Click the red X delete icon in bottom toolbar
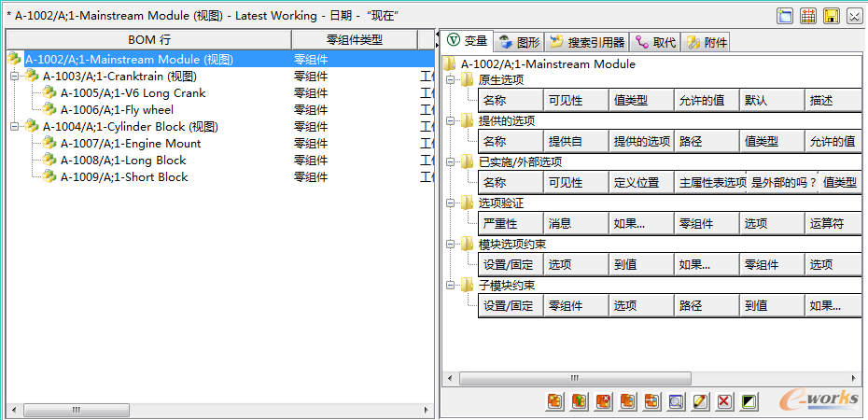The image size is (868, 420). pyautogui.click(x=724, y=401)
